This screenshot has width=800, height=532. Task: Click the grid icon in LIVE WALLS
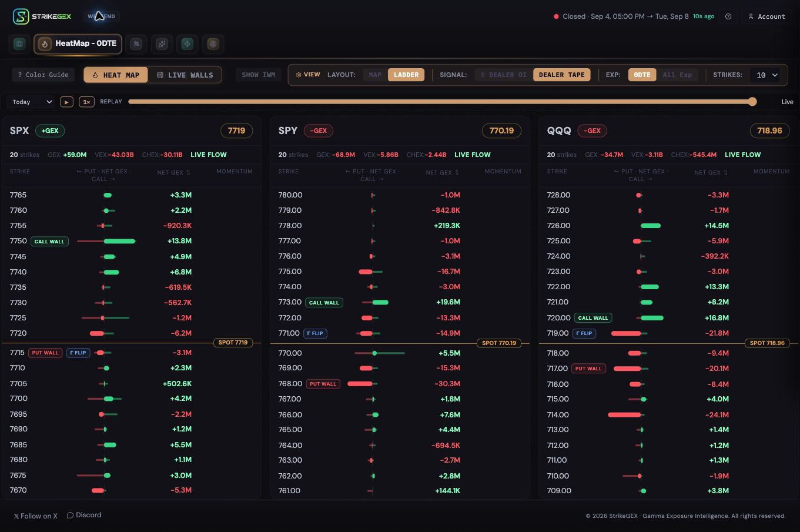pyautogui.click(x=160, y=75)
